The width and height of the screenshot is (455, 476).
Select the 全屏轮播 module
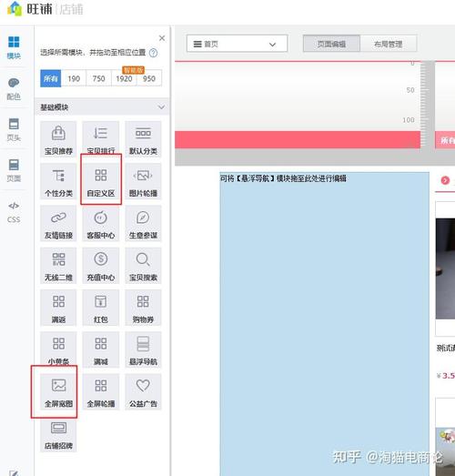pyautogui.click(x=101, y=392)
